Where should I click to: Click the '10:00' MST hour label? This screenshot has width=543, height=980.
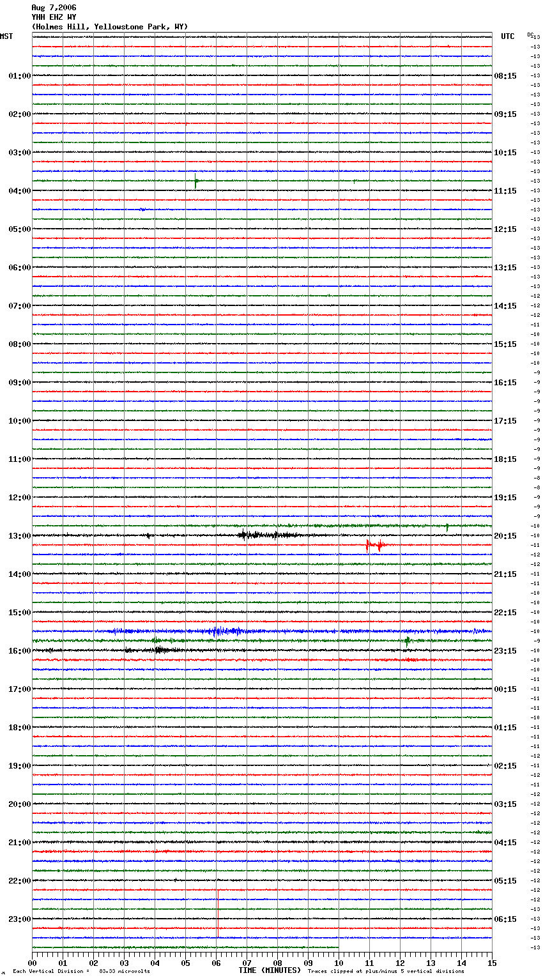pyautogui.click(x=20, y=421)
